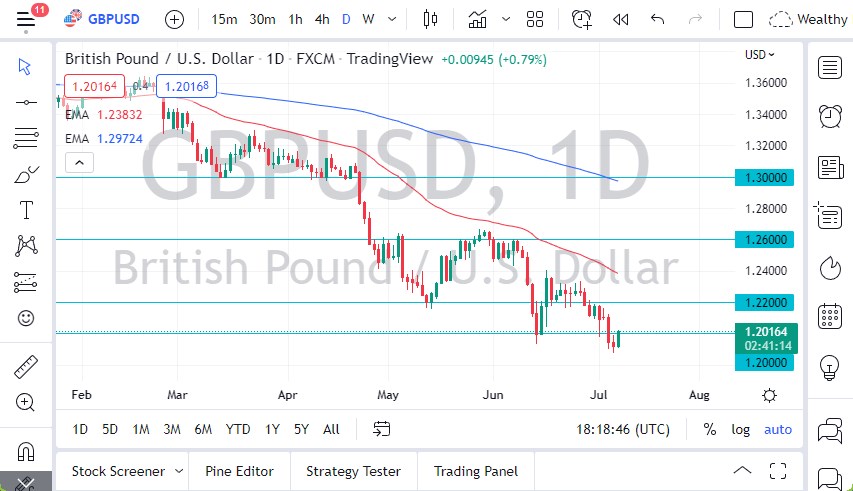853x491 pixels.
Task: Set chart range to YTD
Action: [x=237, y=429]
